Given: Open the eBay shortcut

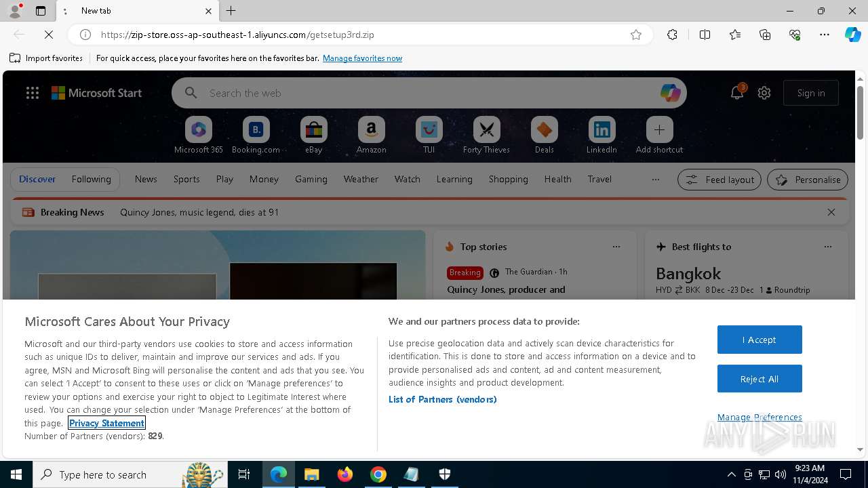Looking at the screenshot, I should tap(313, 135).
